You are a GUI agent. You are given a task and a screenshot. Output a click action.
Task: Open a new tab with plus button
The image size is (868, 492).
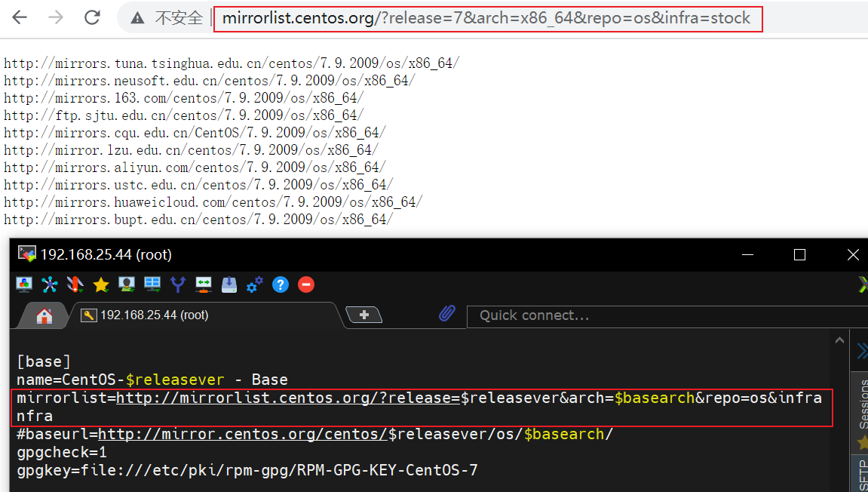point(363,315)
